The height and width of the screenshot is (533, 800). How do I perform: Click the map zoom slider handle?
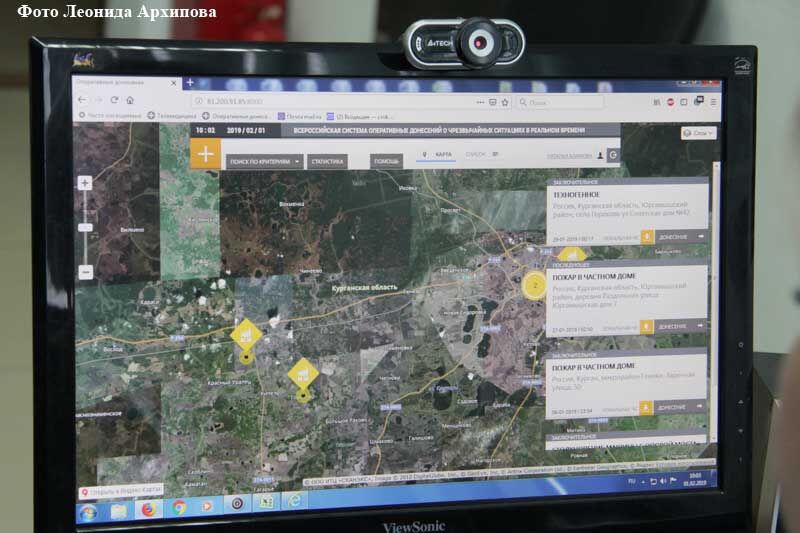(85, 227)
